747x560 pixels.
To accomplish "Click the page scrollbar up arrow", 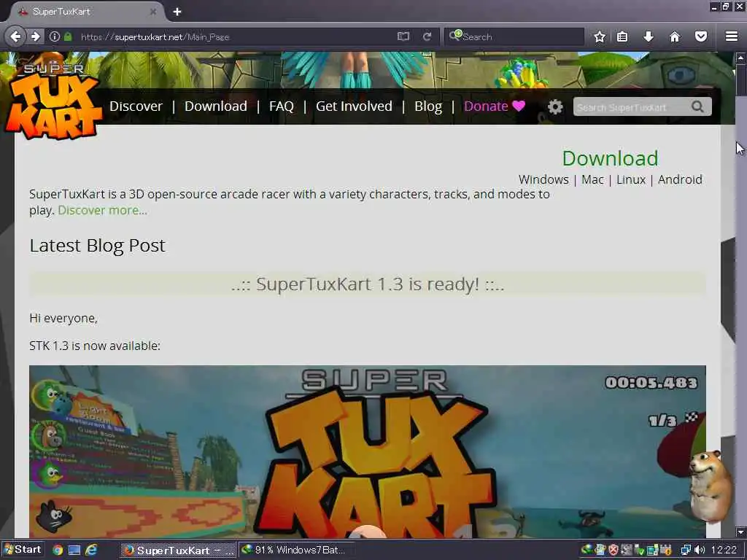I will (x=740, y=58).
